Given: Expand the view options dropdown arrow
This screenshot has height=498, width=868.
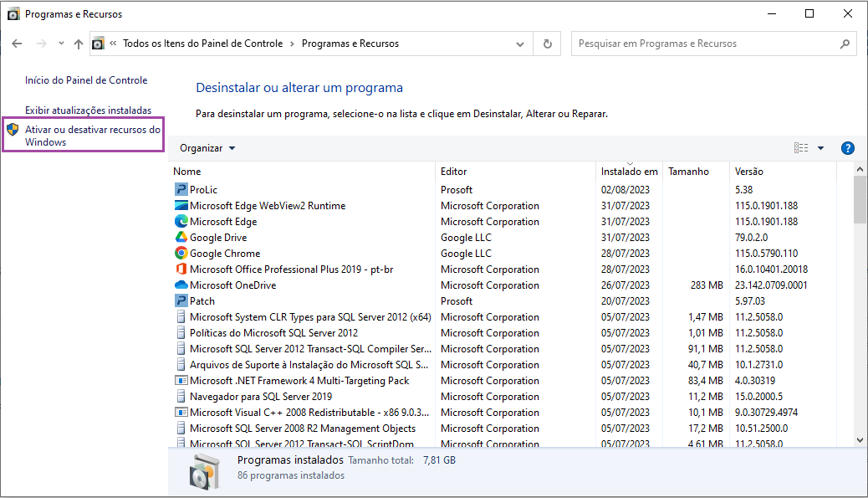Looking at the screenshot, I should click(x=821, y=148).
